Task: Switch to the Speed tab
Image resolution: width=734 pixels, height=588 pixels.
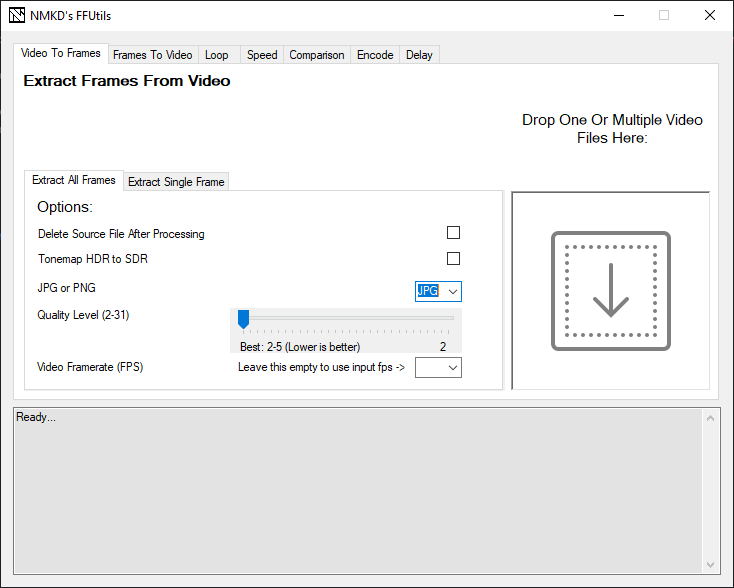Action: (262, 55)
